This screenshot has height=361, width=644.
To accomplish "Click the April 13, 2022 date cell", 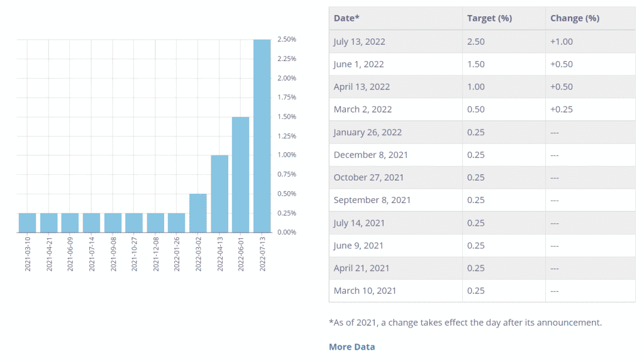I will coord(362,87).
